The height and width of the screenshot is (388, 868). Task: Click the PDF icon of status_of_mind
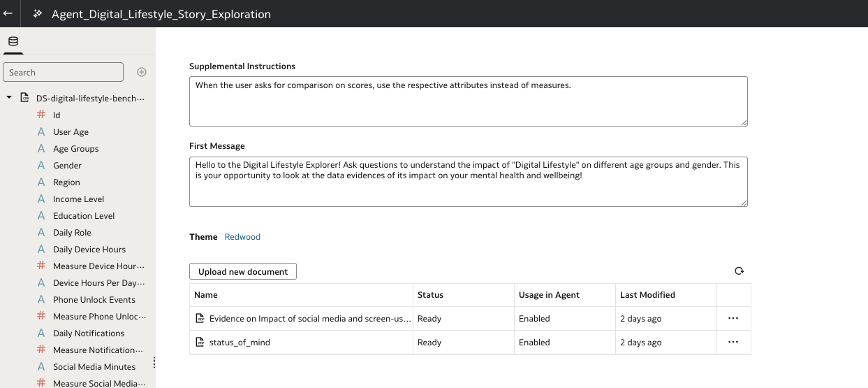(200, 343)
